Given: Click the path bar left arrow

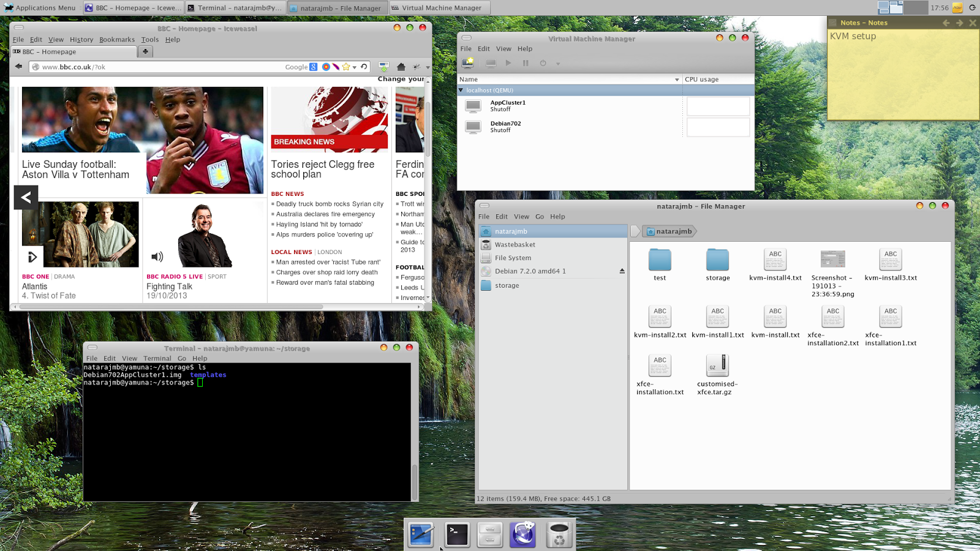Looking at the screenshot, I should 635,231.
